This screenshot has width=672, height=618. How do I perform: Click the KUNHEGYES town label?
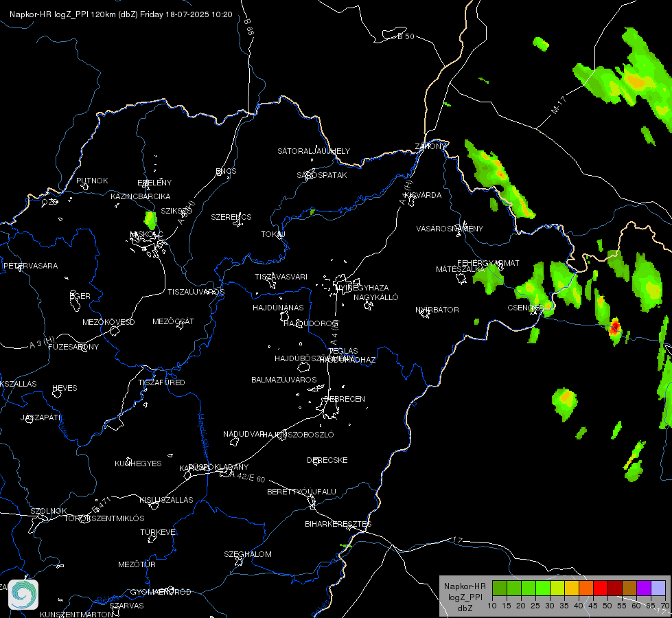[138, 463]
